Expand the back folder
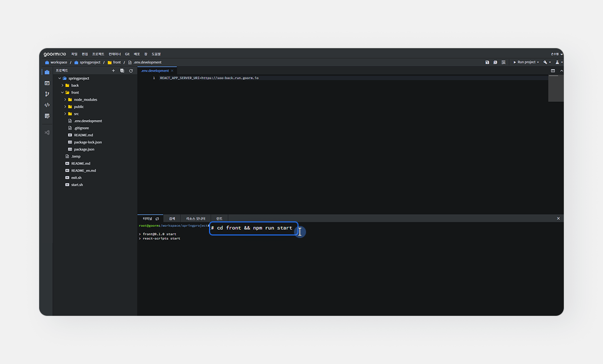Image resolution: width=603 pixels, height=364 pixels. pyautogui.click(x=62, y=85)
